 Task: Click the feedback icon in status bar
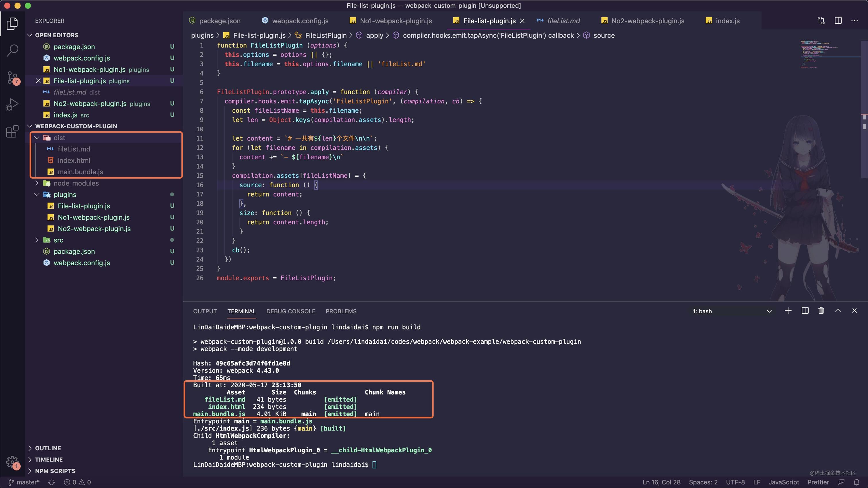841,482
